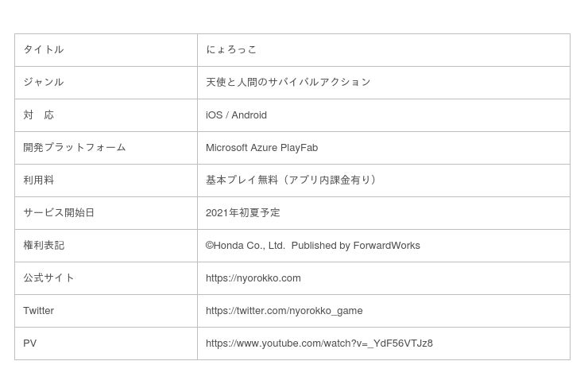588x392 pixels.
Task: Select the 2021年初夏予定 date text
Action: (x=242, y=213)
